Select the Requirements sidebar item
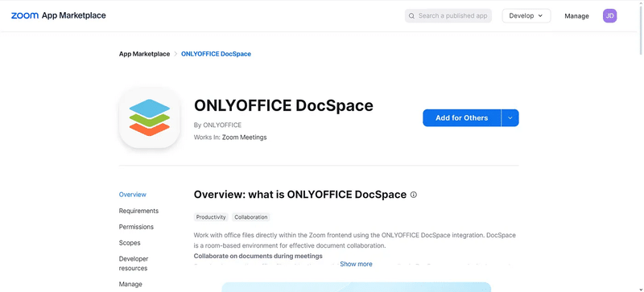The width and height of the screenshot is (644, 292). (x=138, y=211)
